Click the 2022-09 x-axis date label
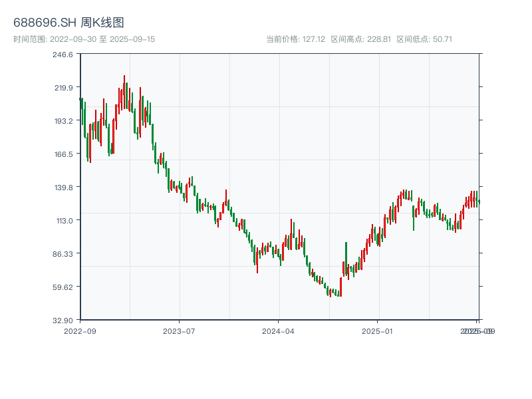 coord(80,331)
